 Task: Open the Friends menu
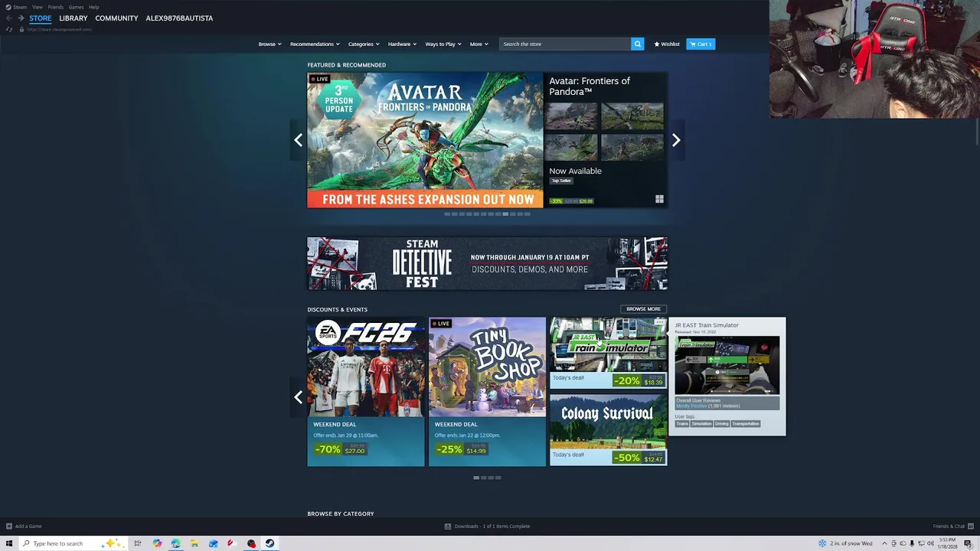click(x=55, y=7)
